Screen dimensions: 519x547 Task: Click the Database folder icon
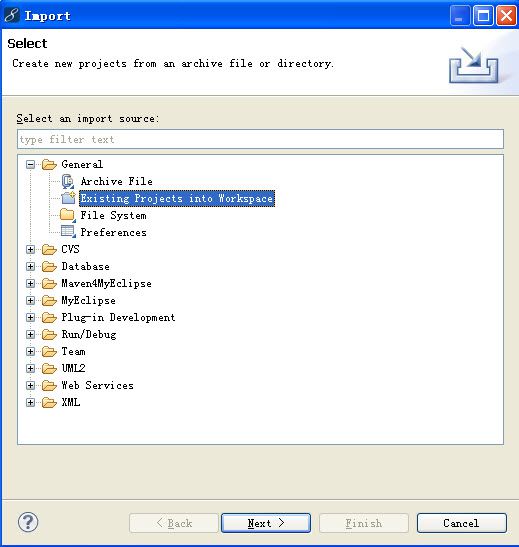[x=49, y=267]
